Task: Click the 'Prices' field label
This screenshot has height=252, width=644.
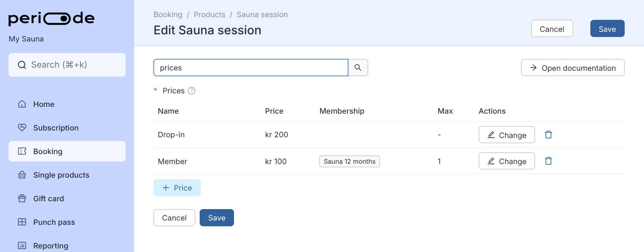Action: click(174, 91)
